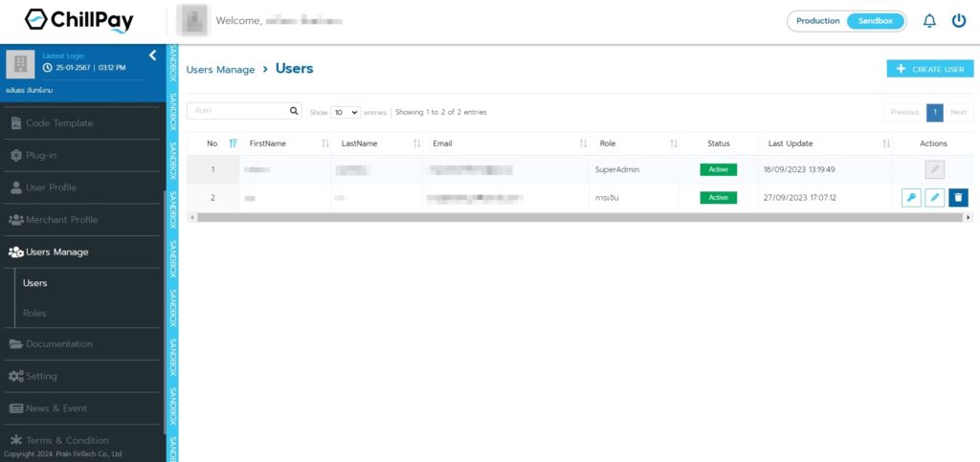The width and height of the screenshot is (980, 462).
Task: Sort by Email column arrows
Action: 583,143
